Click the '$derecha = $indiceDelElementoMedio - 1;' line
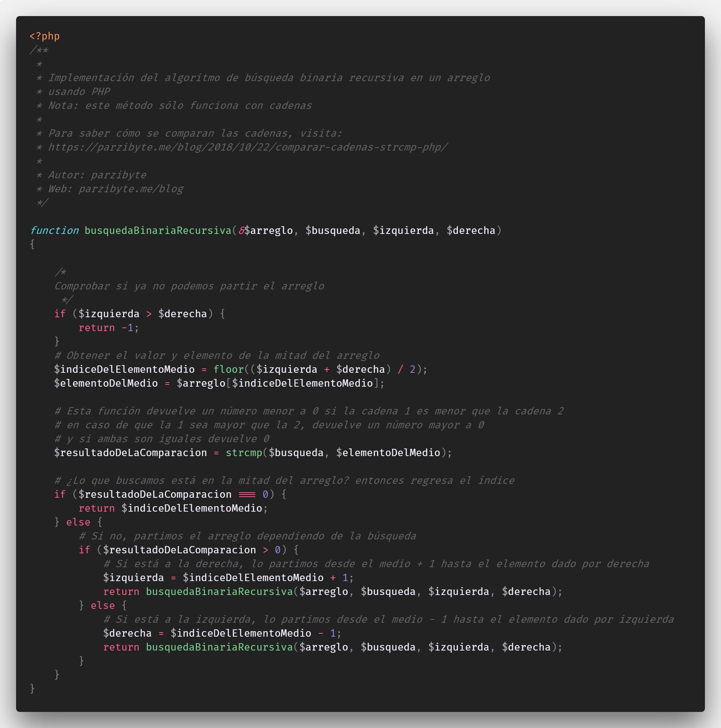This screenshot has width=721, height=728. pos(222,633)
